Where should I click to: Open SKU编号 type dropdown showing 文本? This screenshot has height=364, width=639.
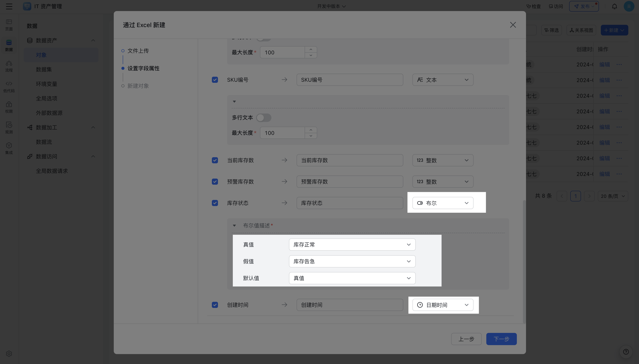click(x=443, y=80)
